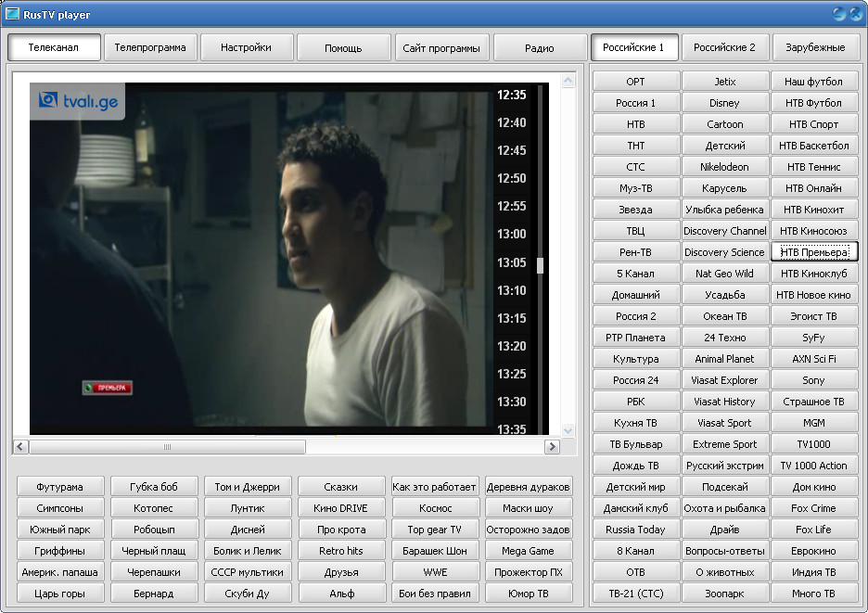Click the up arrow of video panel scrollbar
Screen dimensions: 868x613
(568, 81)
